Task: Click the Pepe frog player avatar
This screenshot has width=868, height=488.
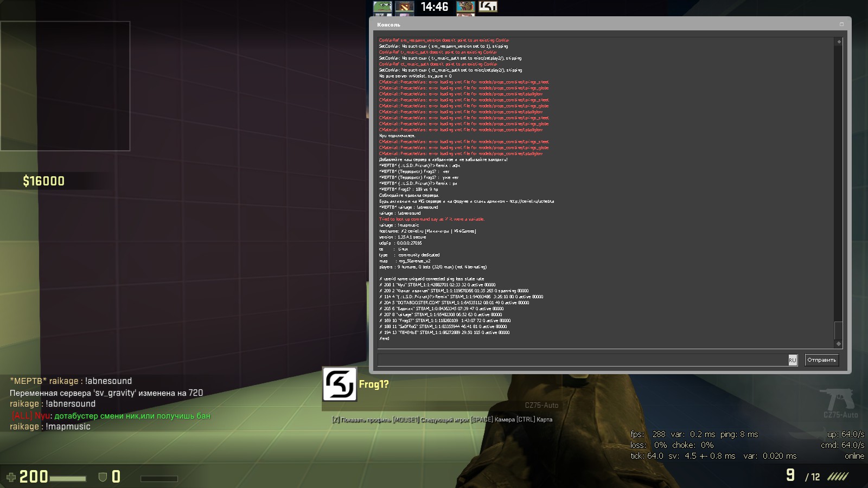Action: coord(382,7)
